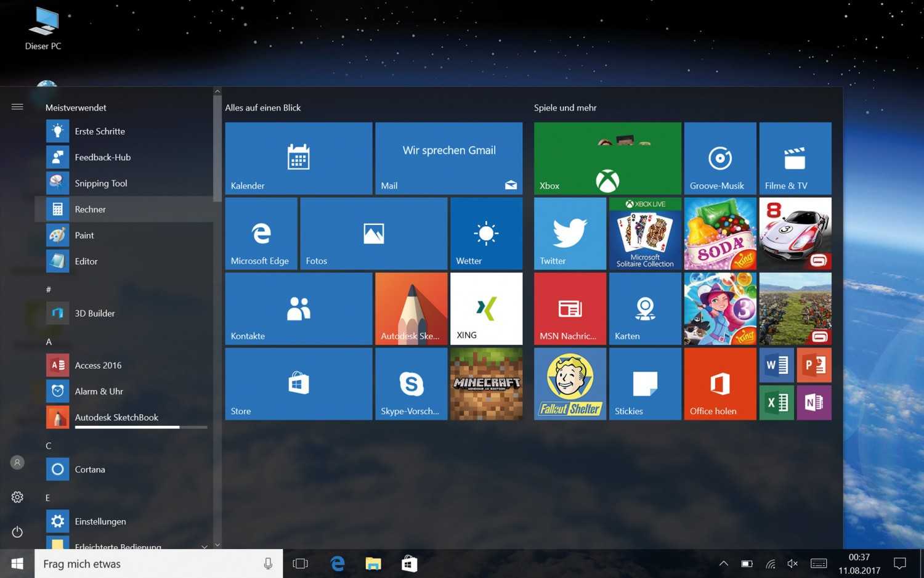Open 3D Builder from the list
Screen dimensions: 924x578
(124, 313)
